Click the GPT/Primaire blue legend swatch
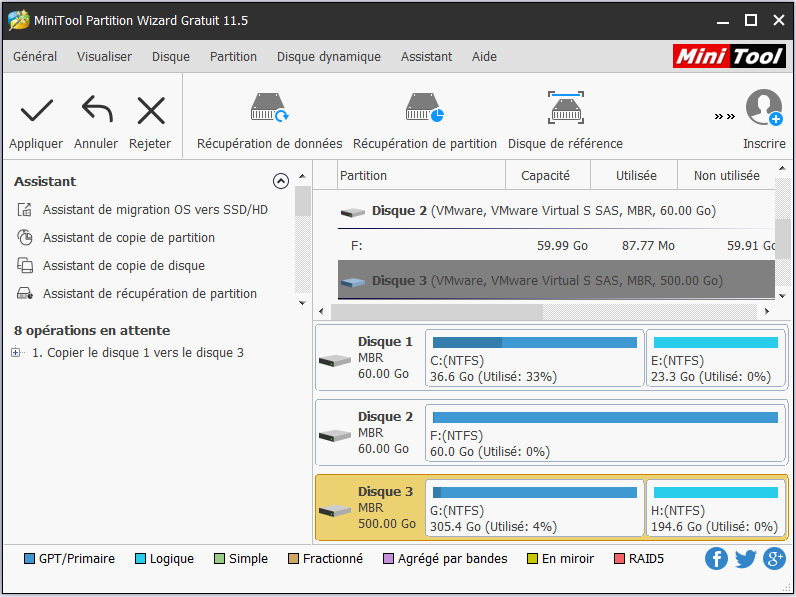The width and height of the screenshot is (796, 597). point(29,559)
